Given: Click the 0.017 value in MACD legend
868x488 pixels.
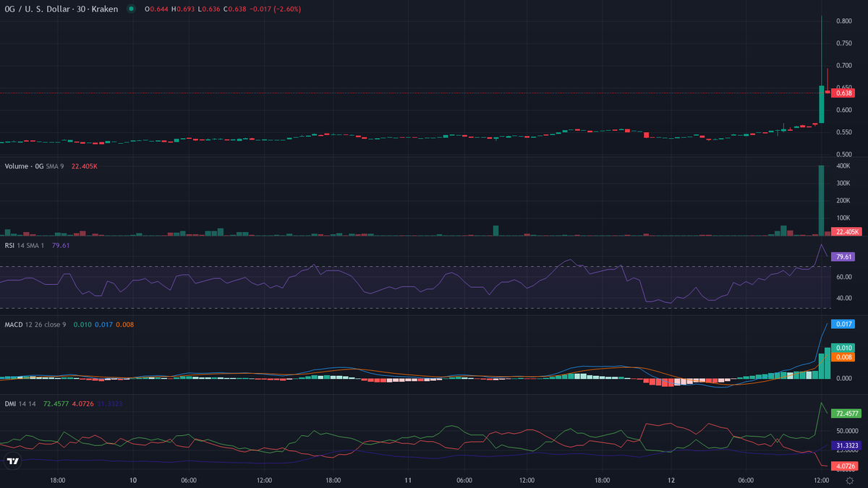Looking at the screenshot, I should click(103, 325).
